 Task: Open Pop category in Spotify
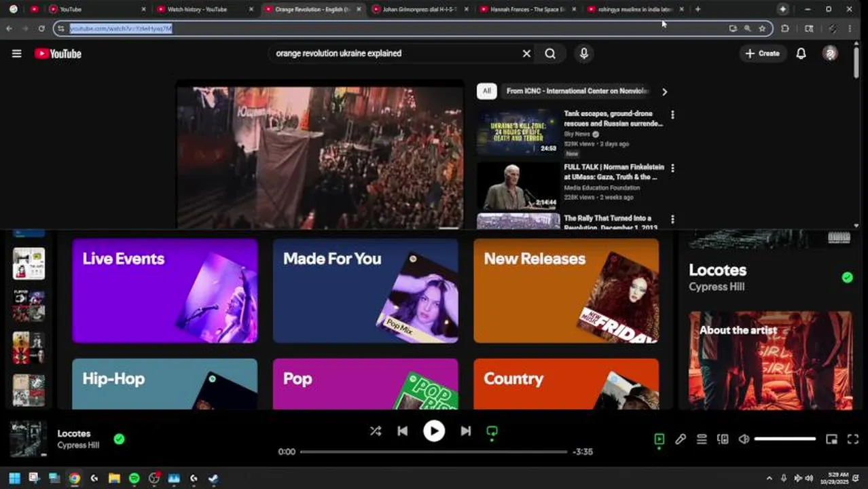click(x=365, y=384)
